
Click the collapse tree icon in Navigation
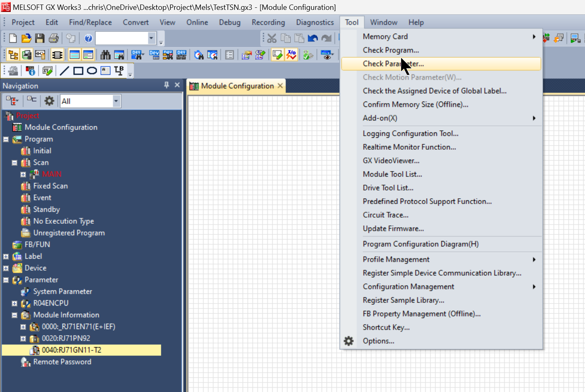[x=32, y=100]
